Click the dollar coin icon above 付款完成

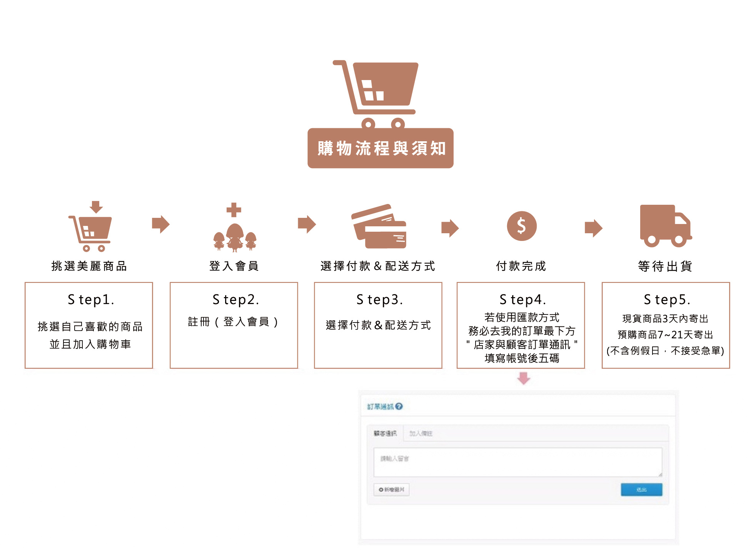[x=521, y=226]
